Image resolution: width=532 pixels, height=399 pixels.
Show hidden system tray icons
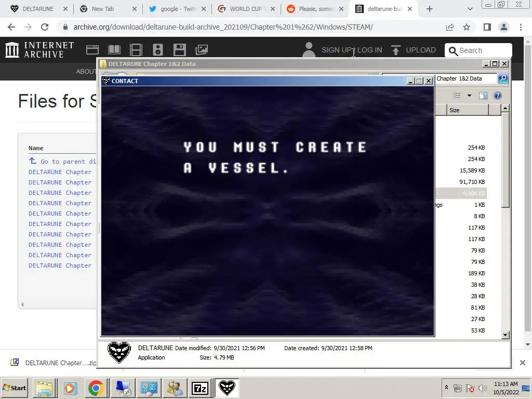(446, 388)
